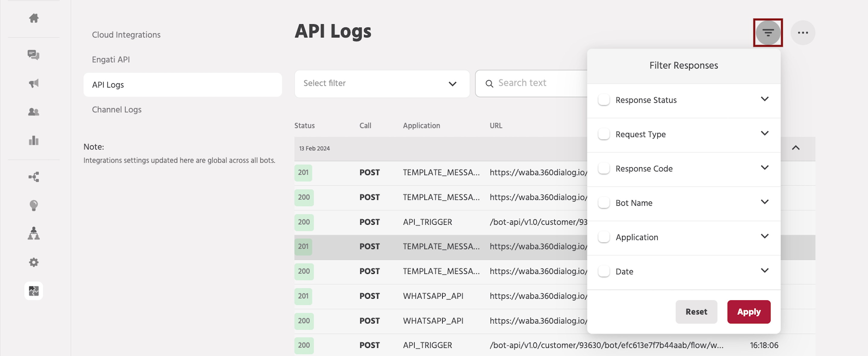Open the Engati API section
This screenshot has width=868, height=356.
point(110,59)
